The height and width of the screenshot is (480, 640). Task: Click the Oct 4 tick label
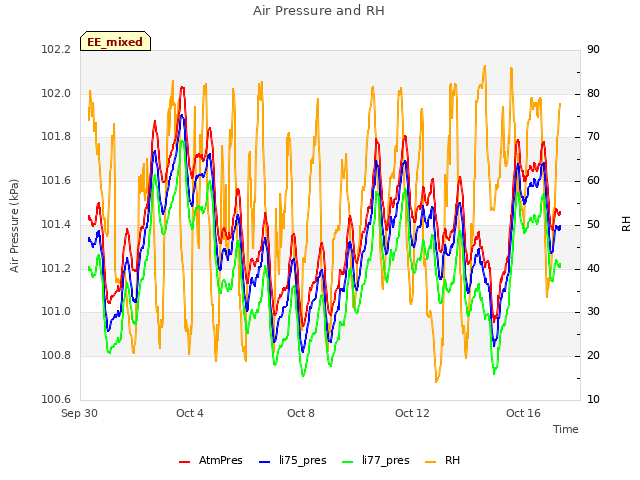(x=190, y=413)
